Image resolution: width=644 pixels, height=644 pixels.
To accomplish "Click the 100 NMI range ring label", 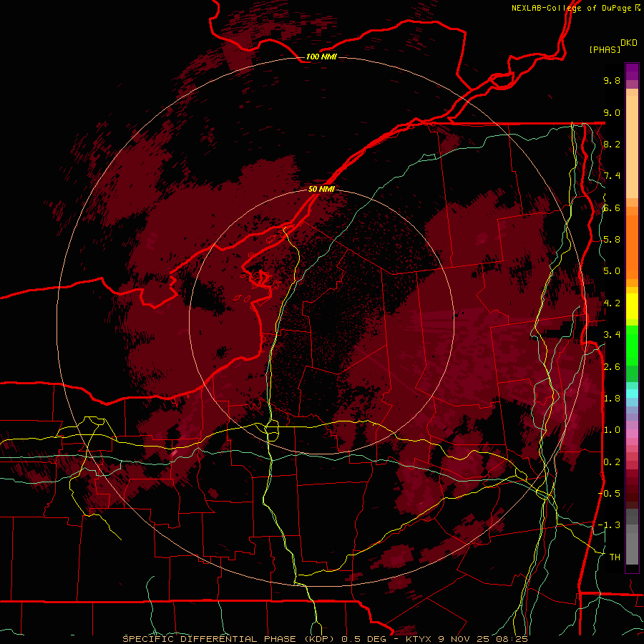I will click(x=321, y=57).
